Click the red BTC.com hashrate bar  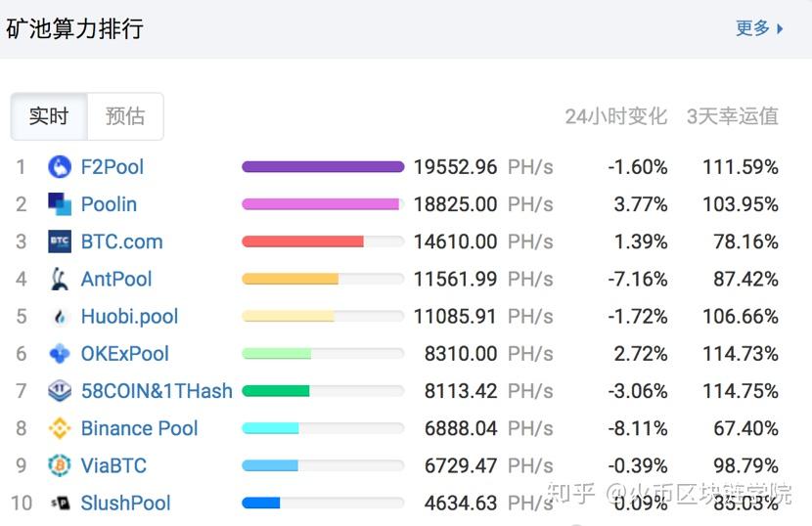pyautogui.click(x=302, y=241)
